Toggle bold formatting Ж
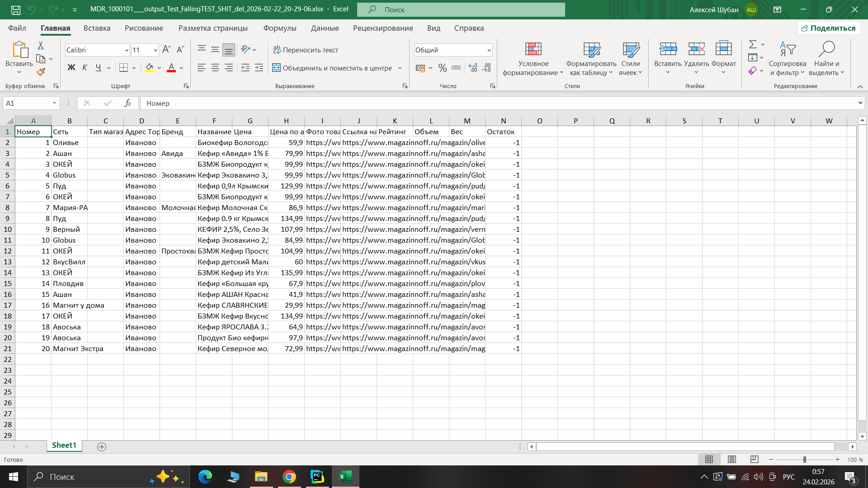Viewport: 868px width, 488px height. [71, 68]
